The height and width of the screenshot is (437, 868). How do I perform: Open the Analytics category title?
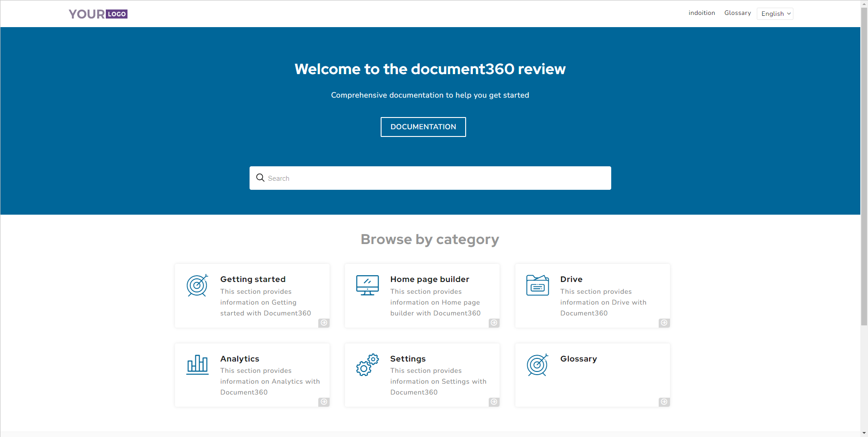click(240, 359)
